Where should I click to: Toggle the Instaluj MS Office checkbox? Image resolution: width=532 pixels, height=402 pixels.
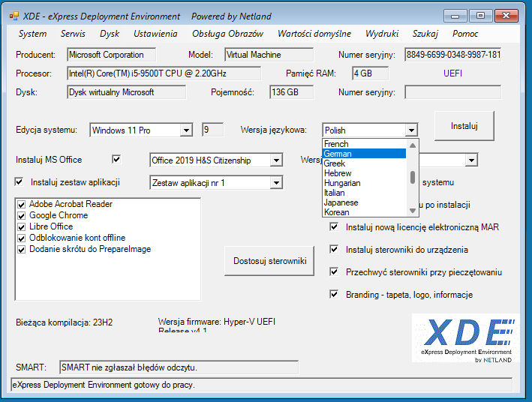click(x=116, y=159)
